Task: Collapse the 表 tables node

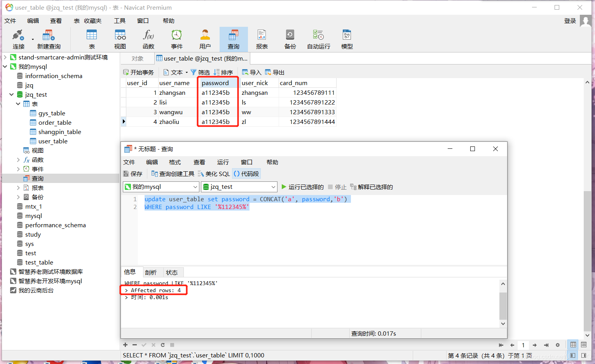Action: click(x=18, y=104)
